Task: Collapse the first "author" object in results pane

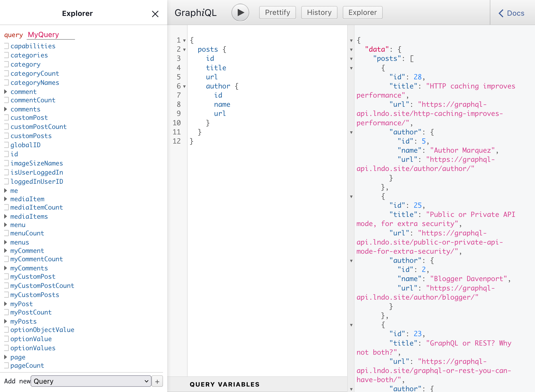Action: [351, 132]
